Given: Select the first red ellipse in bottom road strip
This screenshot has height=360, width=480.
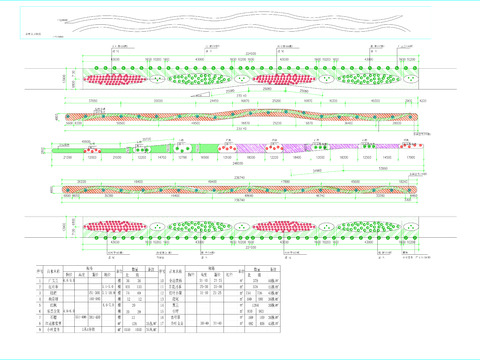Looking at the screenshot, I should [x=115, y=227].
